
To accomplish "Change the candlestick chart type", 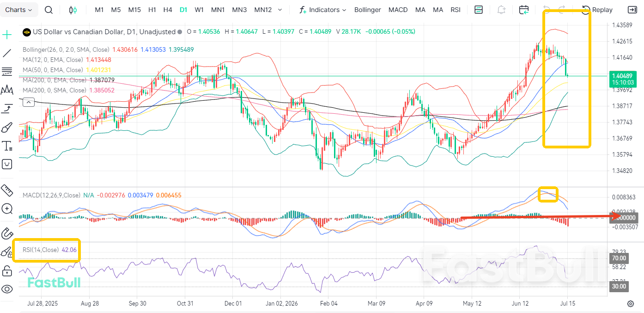I will (x=73, y=10).
